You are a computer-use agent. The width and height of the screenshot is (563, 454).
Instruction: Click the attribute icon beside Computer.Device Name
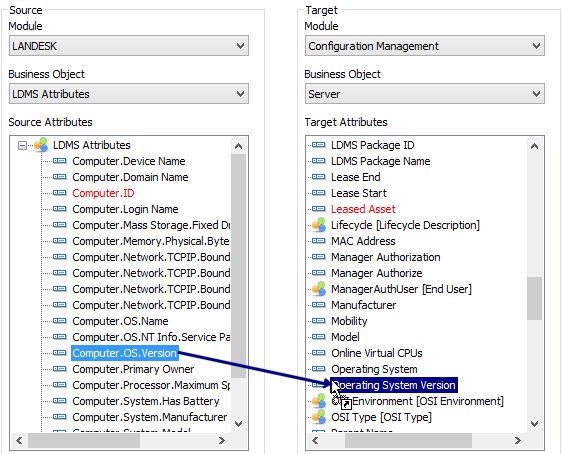click(x=60, y=161)
